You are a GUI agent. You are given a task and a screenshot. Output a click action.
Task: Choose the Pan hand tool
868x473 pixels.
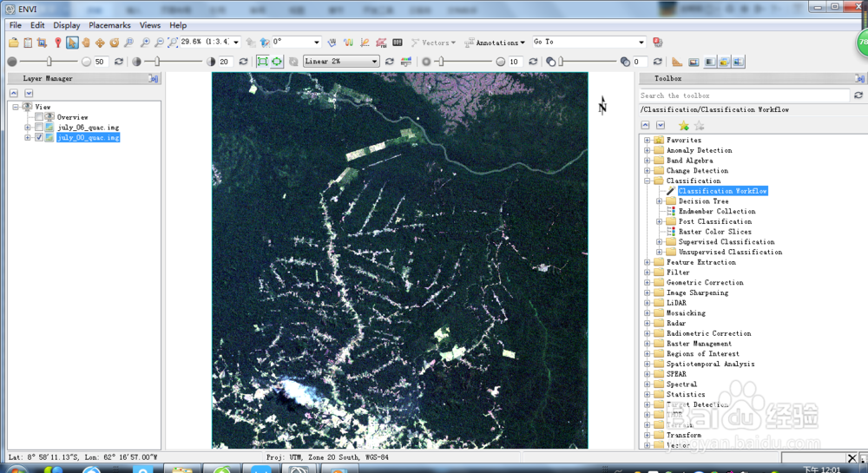(86, 43)
